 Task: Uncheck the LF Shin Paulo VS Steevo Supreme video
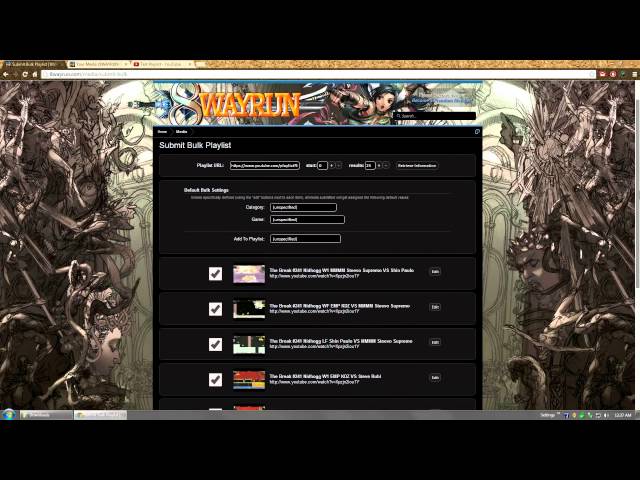coord(216,344)
